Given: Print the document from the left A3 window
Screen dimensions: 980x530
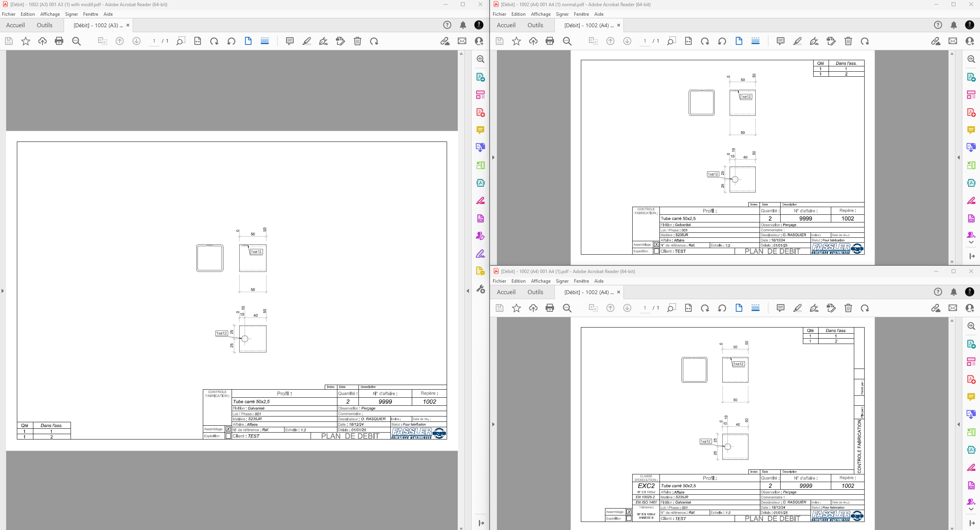Looking at the screenshot, I should 59,41.
